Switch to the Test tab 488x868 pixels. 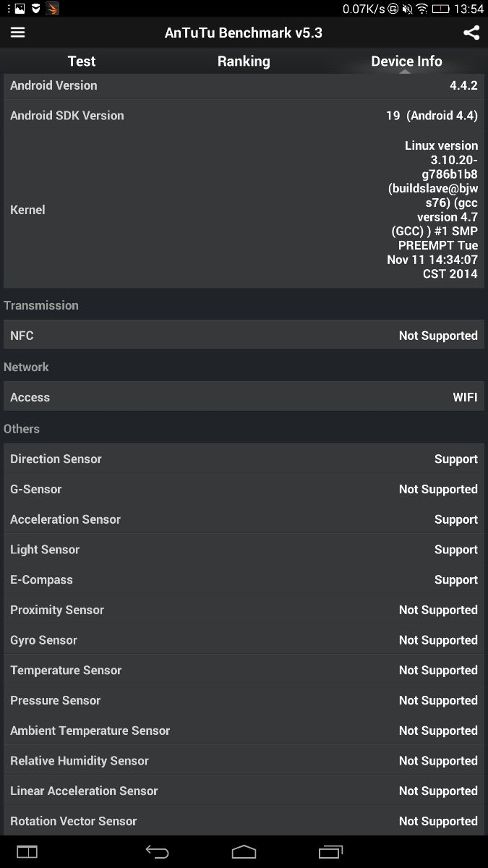click(x=82, y=61)
